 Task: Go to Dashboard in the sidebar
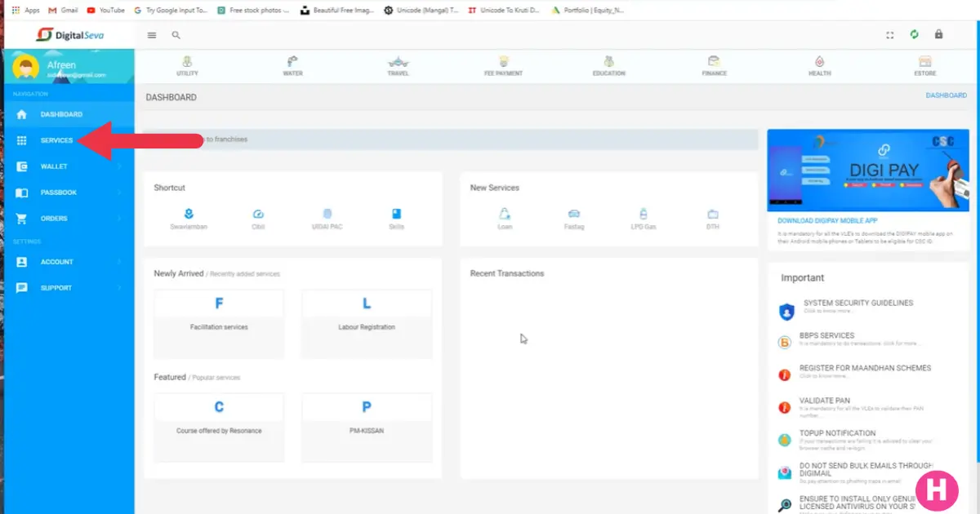61,114
